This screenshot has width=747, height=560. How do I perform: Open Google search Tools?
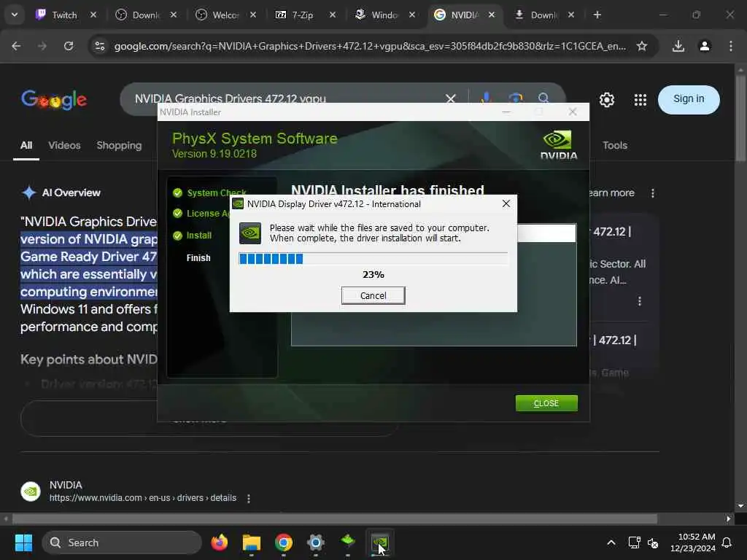(x=614, y=145)
